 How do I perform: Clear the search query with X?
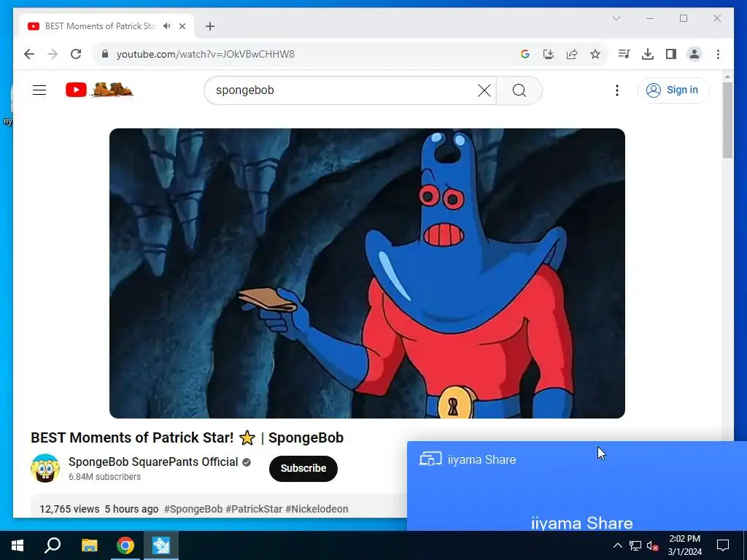point(484,90)
